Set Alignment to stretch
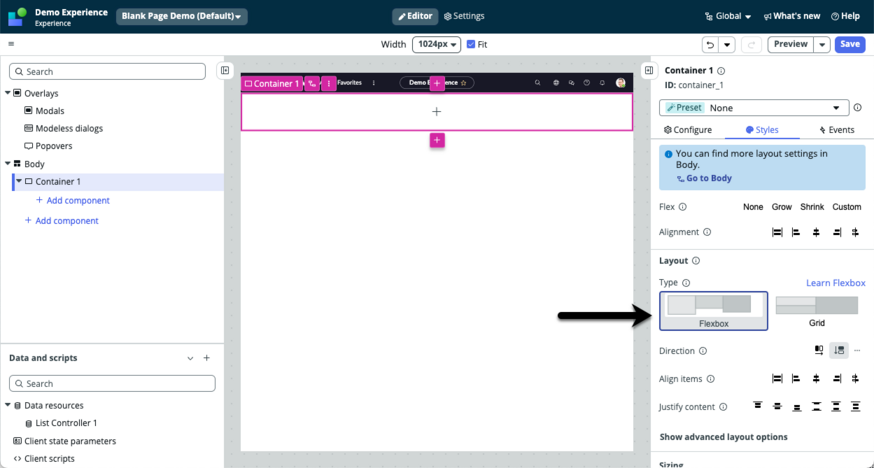This screenshot has width=874, height=468. pos(777,232)
